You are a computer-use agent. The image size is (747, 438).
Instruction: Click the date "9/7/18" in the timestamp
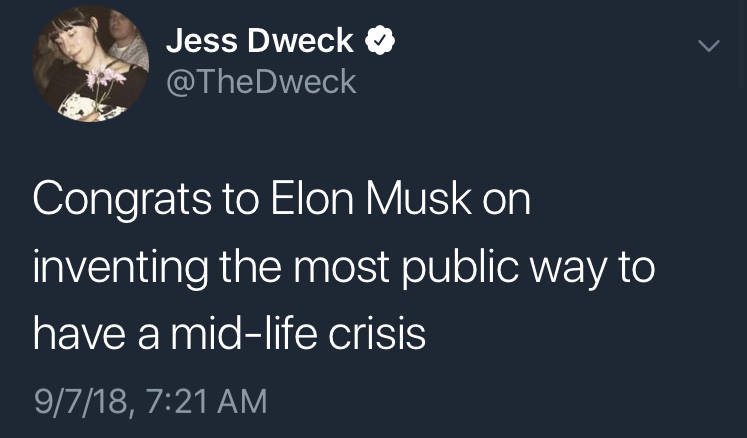click(82, 401)
